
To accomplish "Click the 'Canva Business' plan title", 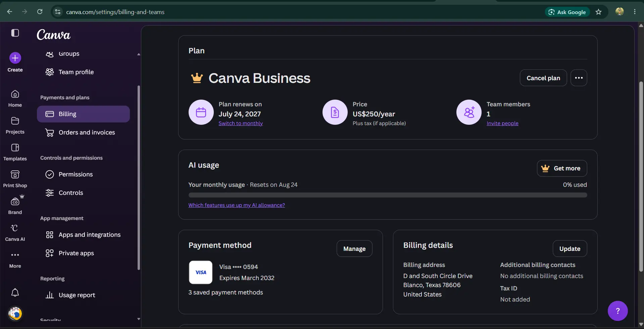I will tap(259, 78).
